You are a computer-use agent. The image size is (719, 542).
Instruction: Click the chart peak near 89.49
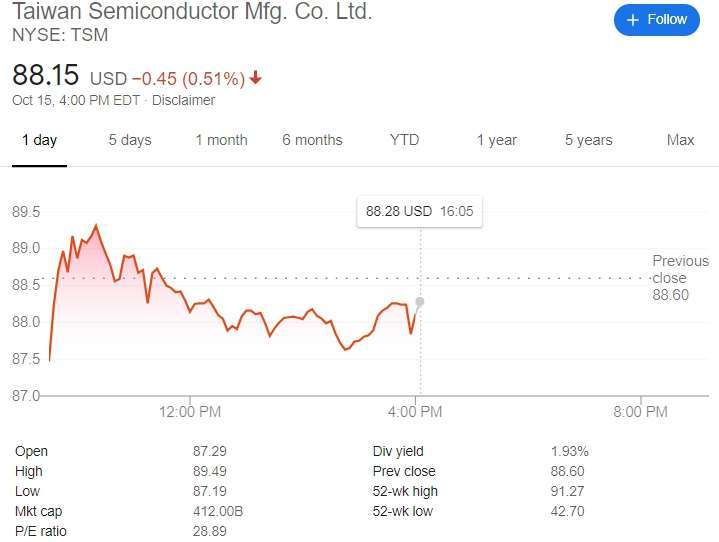(96, 225)
